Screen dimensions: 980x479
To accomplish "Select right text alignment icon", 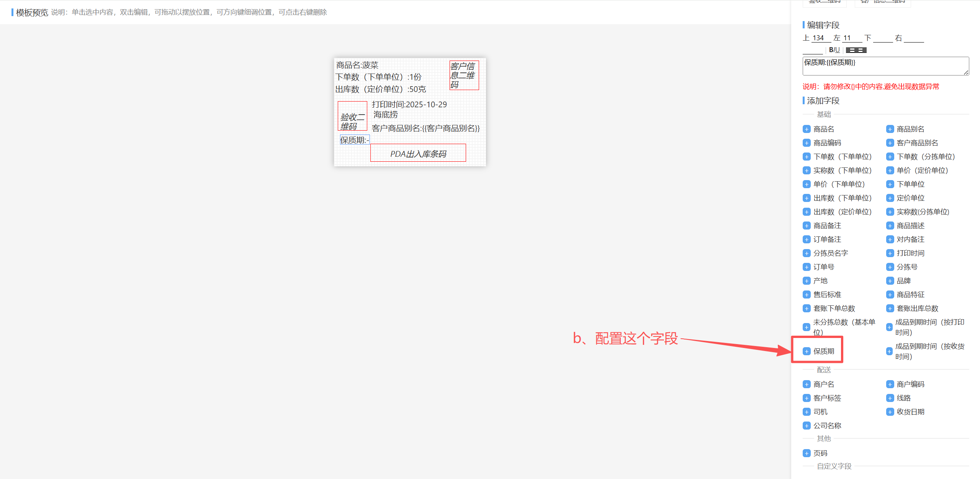I will [x=864, y=50].
